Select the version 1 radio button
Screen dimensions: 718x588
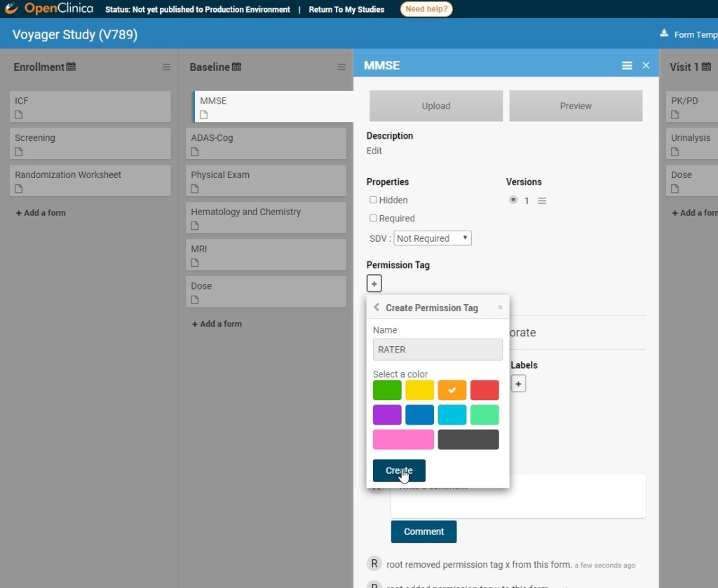[x=513, y=200]
